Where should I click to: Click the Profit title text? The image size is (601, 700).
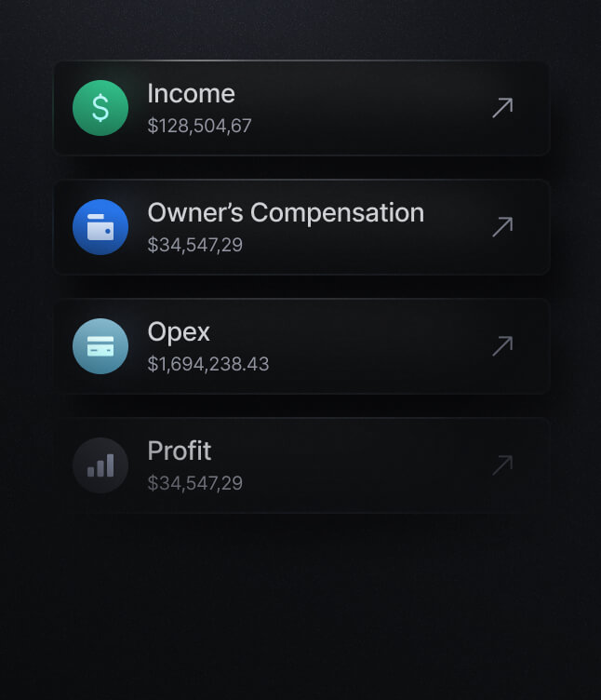click(x=180, y=451)
